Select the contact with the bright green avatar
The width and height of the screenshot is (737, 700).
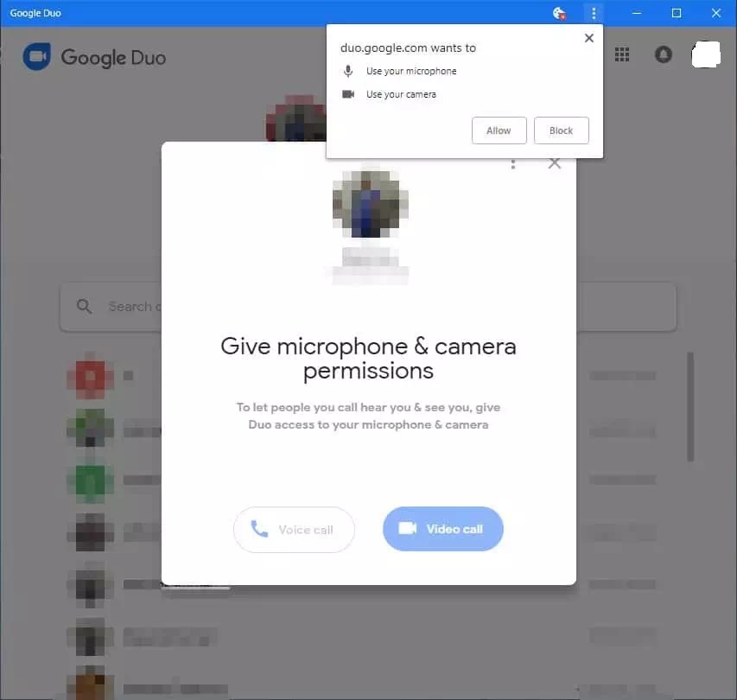coord(90,480)
